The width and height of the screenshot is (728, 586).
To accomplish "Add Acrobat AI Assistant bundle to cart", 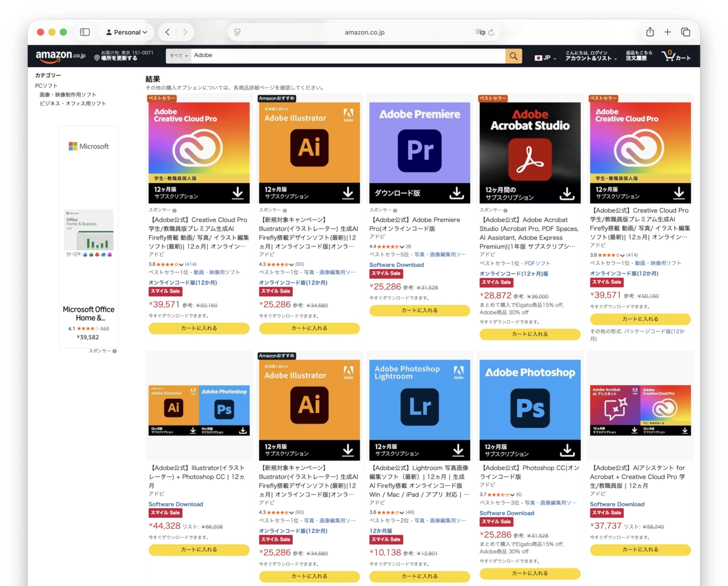I will pos(640,550).
